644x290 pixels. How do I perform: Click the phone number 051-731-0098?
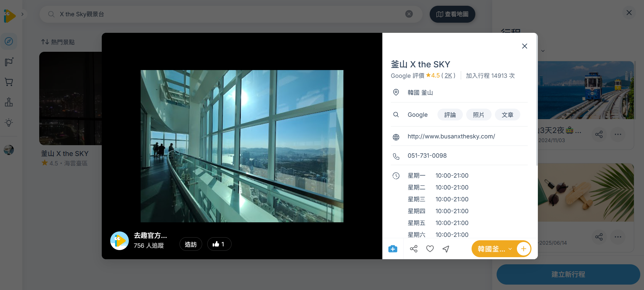point(427,156)
